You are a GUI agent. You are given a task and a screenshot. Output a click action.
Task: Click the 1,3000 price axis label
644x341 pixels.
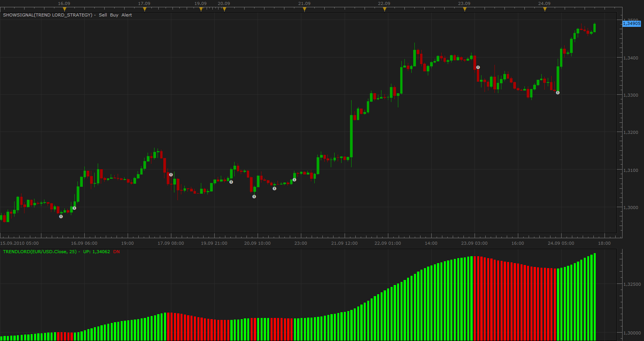[631, 208]
